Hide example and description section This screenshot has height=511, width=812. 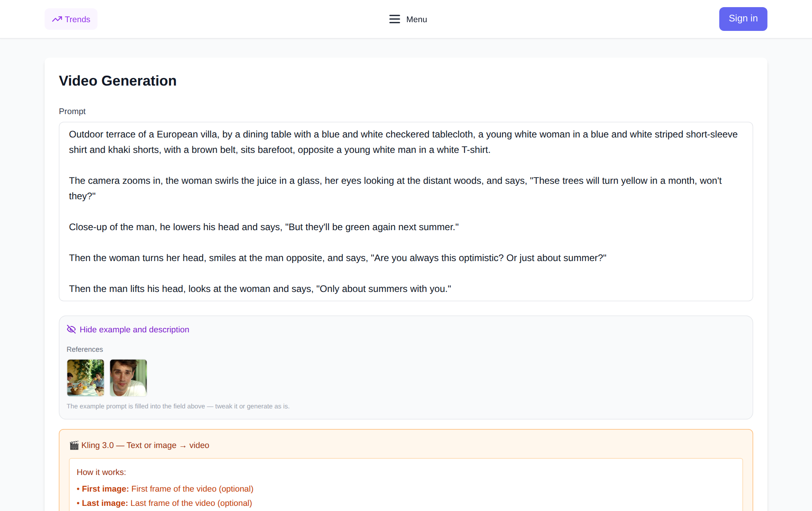[x=128, y=329]
